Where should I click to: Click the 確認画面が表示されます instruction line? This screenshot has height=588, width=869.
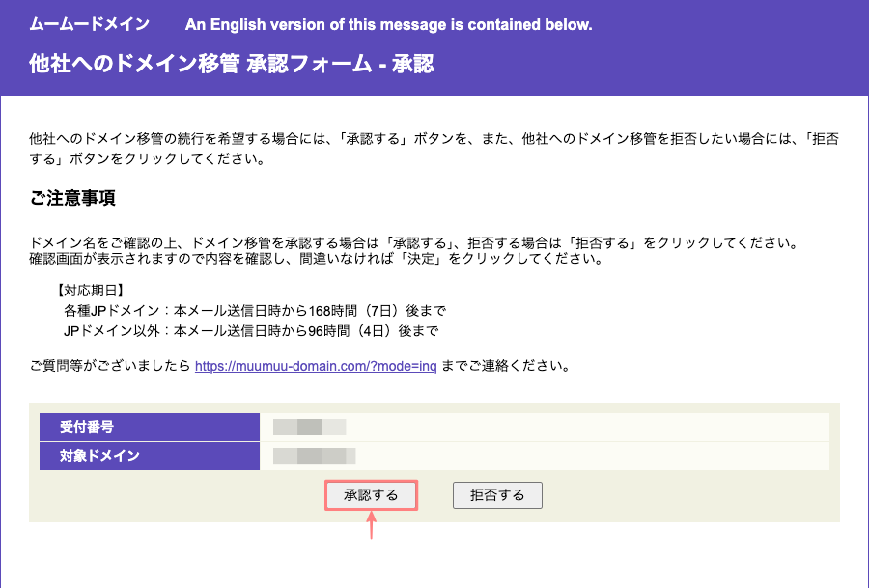[x=317, y=259]
